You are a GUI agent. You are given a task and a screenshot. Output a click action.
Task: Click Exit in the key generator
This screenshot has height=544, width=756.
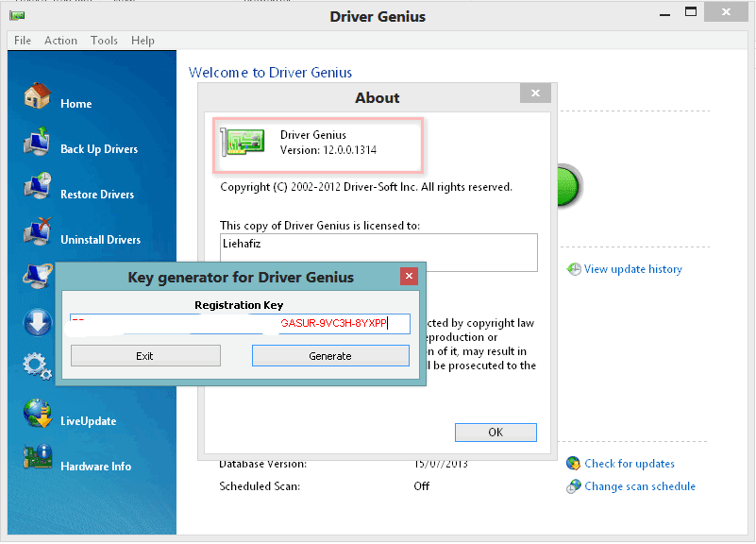pos(145,356)
